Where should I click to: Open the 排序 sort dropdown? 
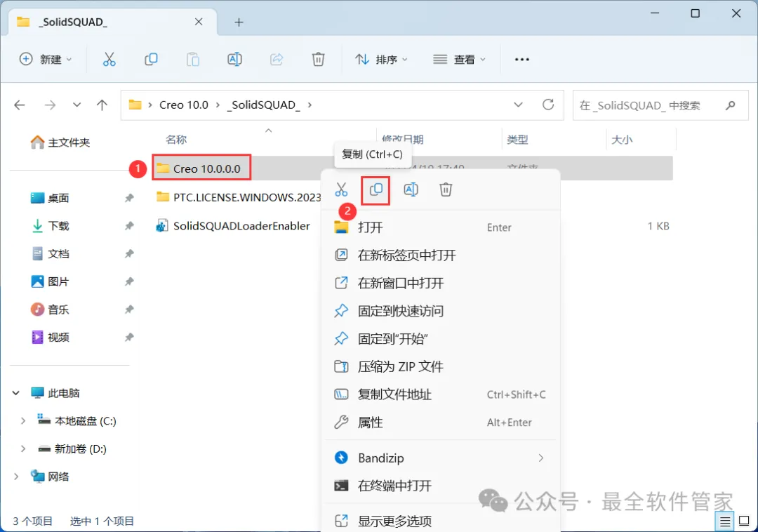point(382,60)
